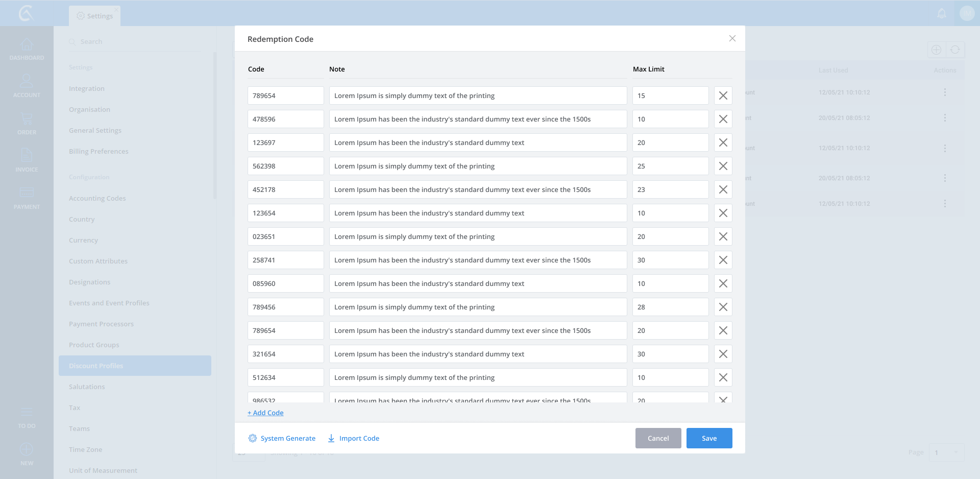980x479 pixels.
Task: Delete the 512634 code row
Action: pos(723,377)
